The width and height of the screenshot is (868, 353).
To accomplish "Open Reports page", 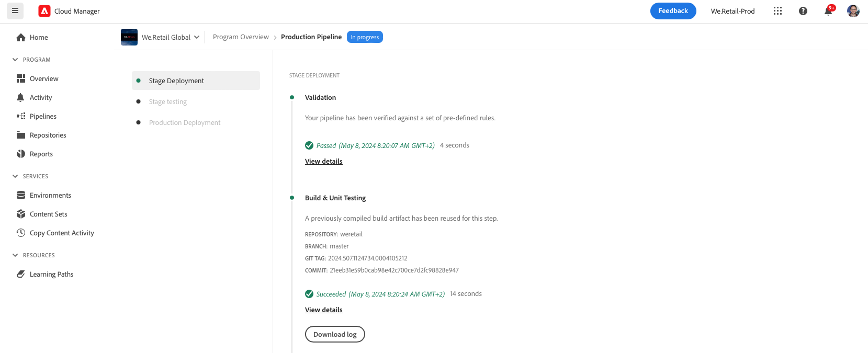I will pyautogui.click(x=41, y=154).
